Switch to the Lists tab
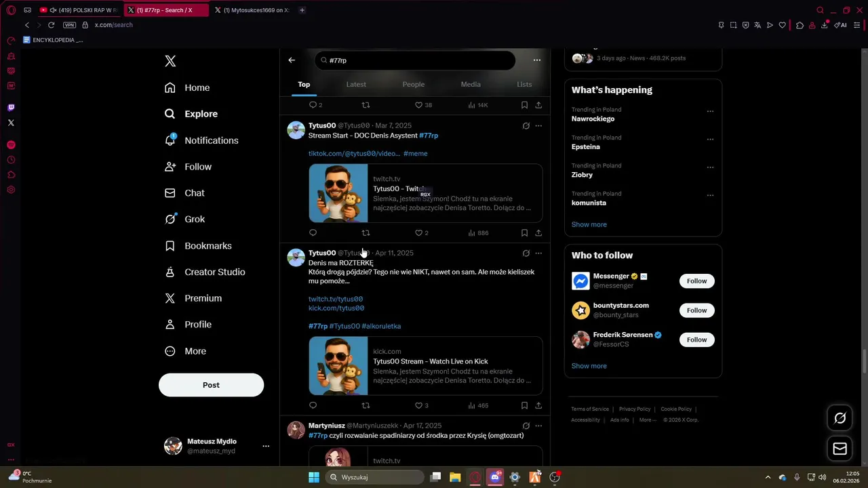The image size is (868, 488). point(524,84)
